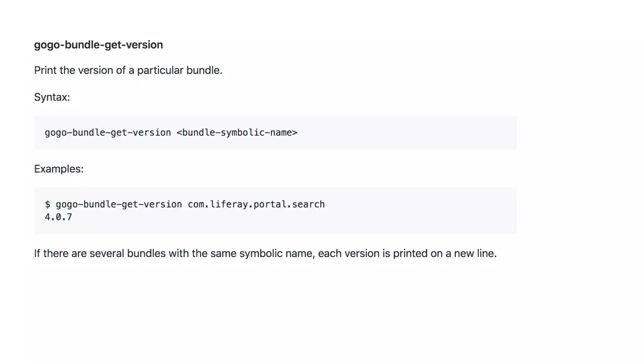Viewport: 644px width, 362px height.
Task: Click the com.liferay.portal.search bundle name
Action: pos(256,205)
